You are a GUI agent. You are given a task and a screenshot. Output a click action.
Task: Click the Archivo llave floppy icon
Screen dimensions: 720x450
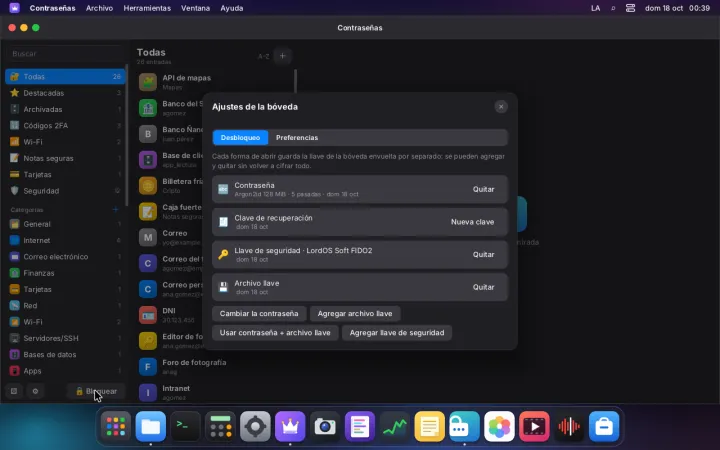pyautogui.click(x=223, y=287)
